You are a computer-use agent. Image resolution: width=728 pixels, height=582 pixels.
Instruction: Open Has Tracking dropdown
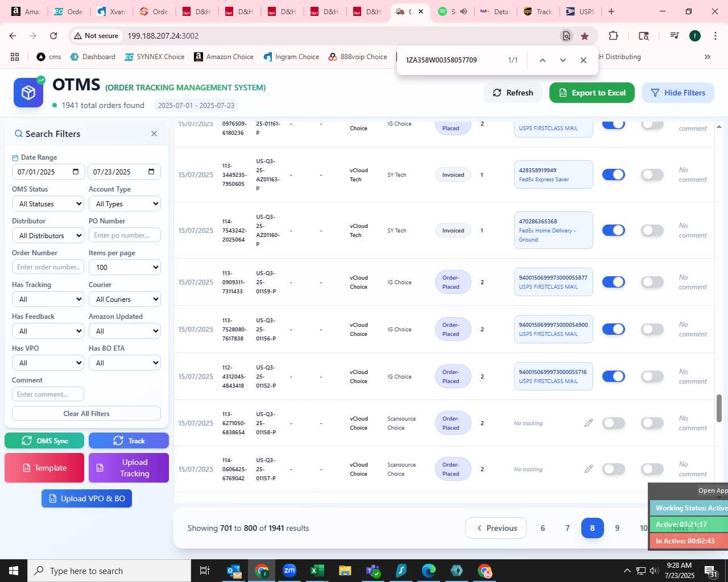tap(48, 299)
